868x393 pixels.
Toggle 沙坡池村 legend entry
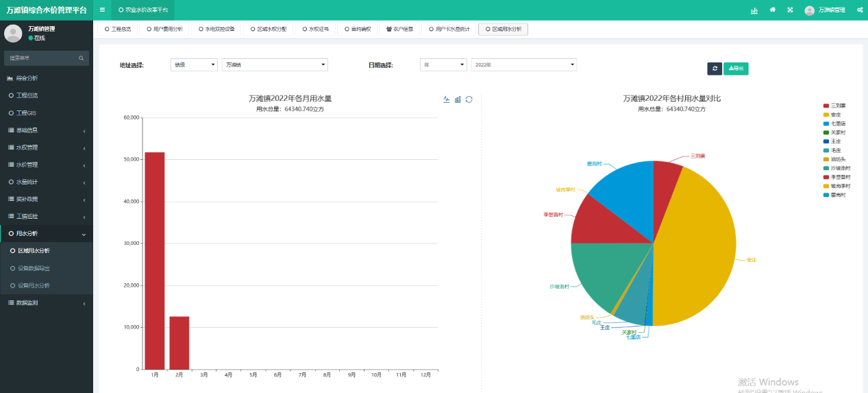point(835,168)
